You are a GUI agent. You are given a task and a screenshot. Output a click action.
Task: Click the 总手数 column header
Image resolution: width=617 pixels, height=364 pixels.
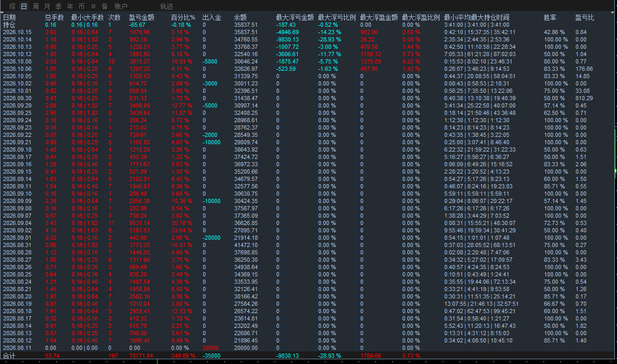[x=54, y=17]
